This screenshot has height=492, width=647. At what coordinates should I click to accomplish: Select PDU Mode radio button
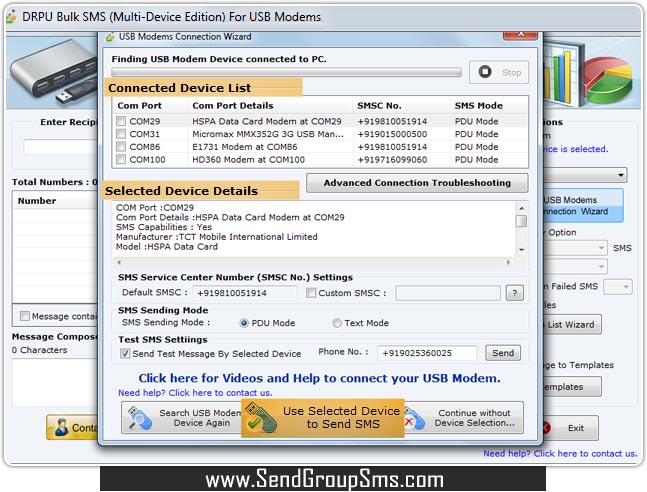tap(244, 323)
